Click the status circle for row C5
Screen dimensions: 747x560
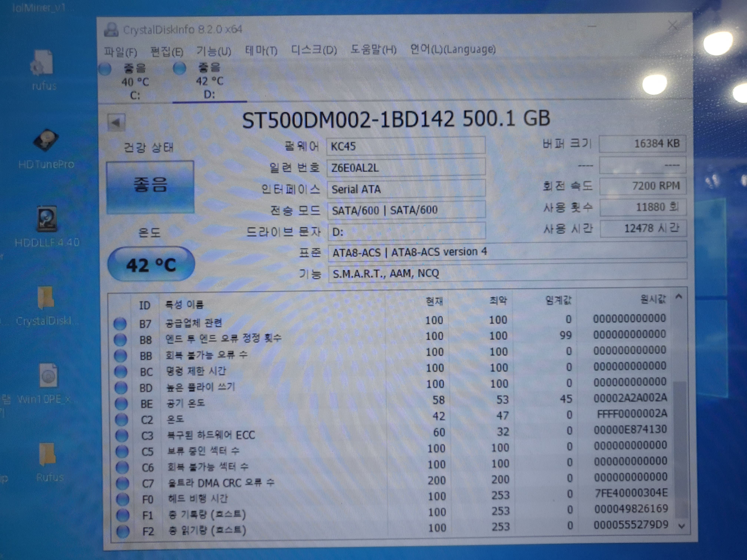coord(122,451)
